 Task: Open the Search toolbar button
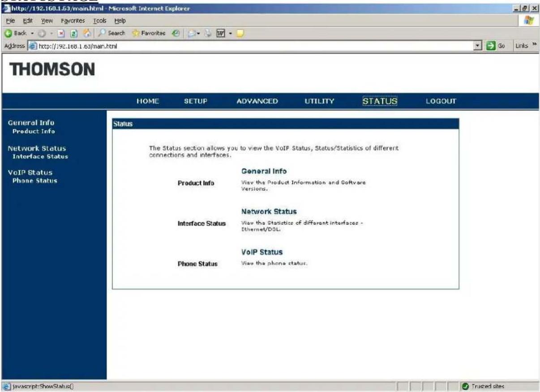pyautogui.click(x=112, y=33)
